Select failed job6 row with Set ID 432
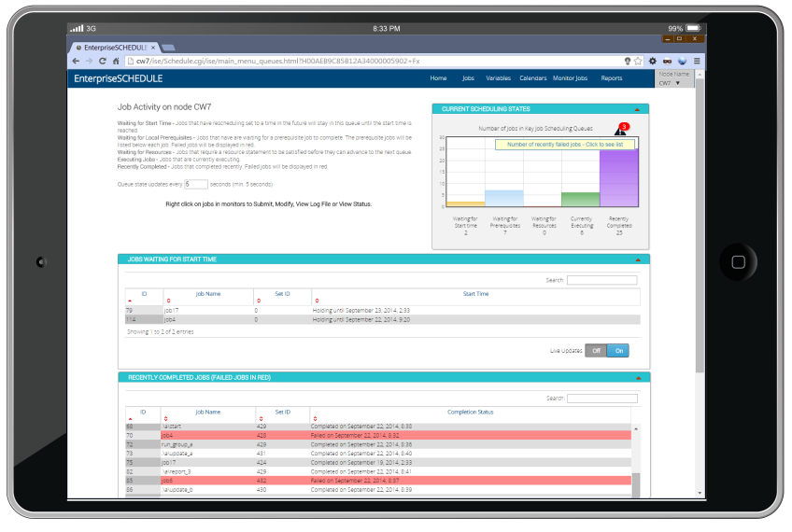 tap(378, 481)
